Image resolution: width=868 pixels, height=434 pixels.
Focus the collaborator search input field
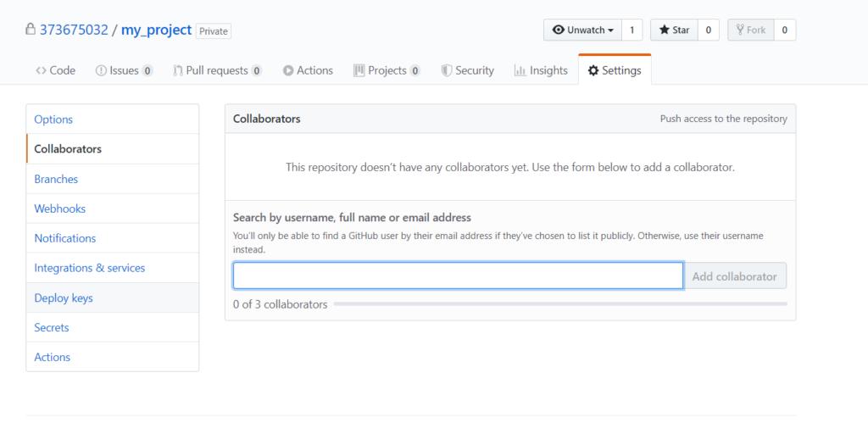tap(458, 275)
